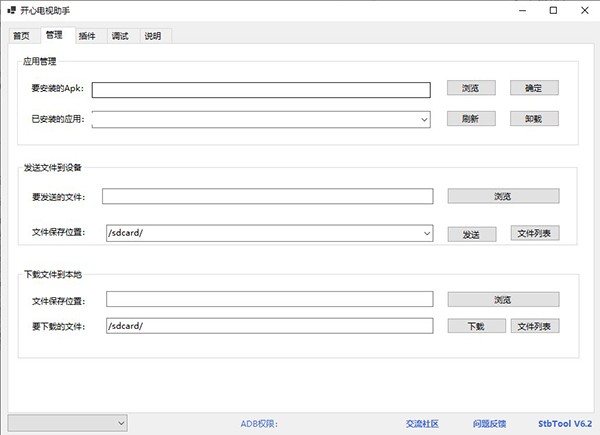Screen dimensions: 600x435
Task: Click the 问题反馈 link
Action: [x=489, y=424]
